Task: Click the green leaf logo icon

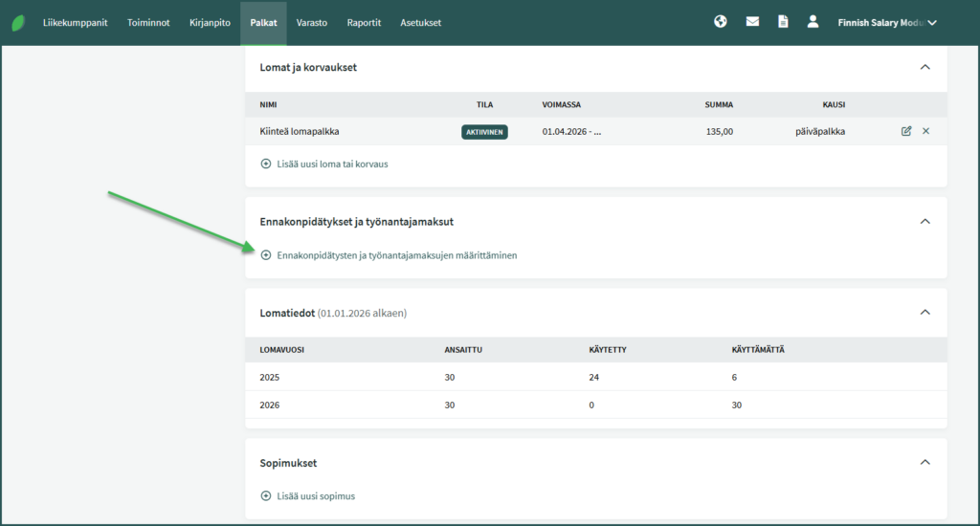Action: 18,23
